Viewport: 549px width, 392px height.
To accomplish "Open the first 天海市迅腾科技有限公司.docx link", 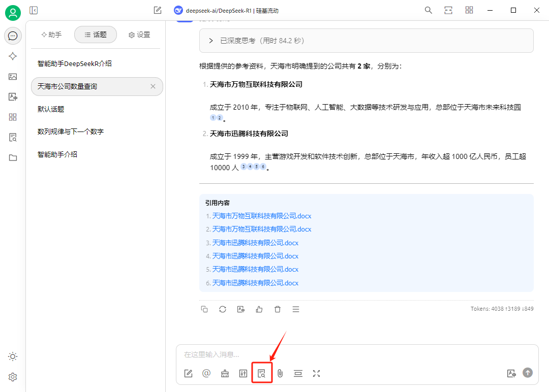I will (254, 243).
